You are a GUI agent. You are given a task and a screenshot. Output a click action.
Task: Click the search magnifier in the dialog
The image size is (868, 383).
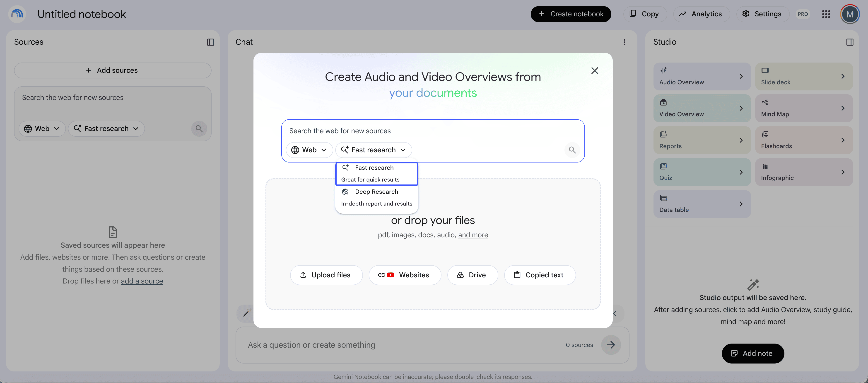572,150
